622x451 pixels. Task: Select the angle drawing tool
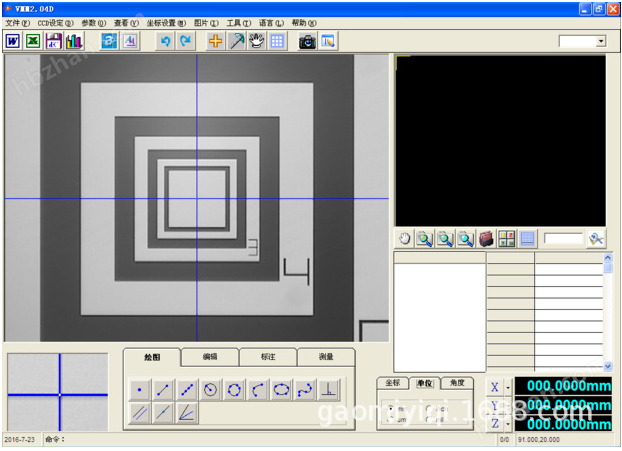pyautogui.click(x=186, y=411)
